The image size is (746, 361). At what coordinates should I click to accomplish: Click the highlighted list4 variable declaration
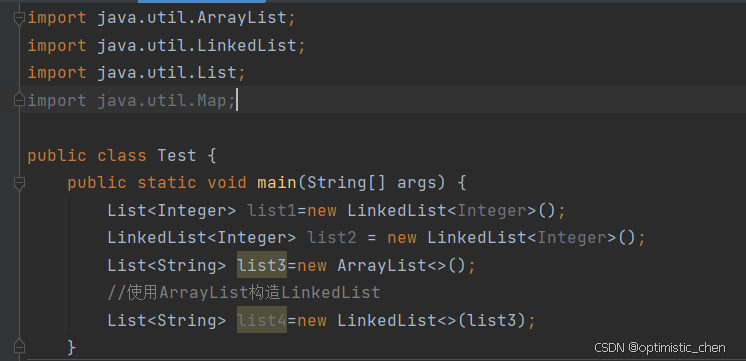point(262,320)
